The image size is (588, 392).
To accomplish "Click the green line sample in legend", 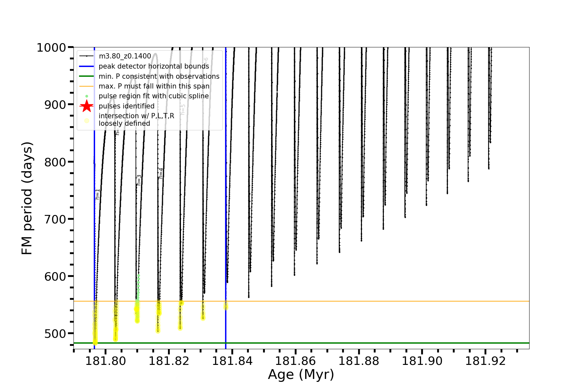I will coord(87,76).
